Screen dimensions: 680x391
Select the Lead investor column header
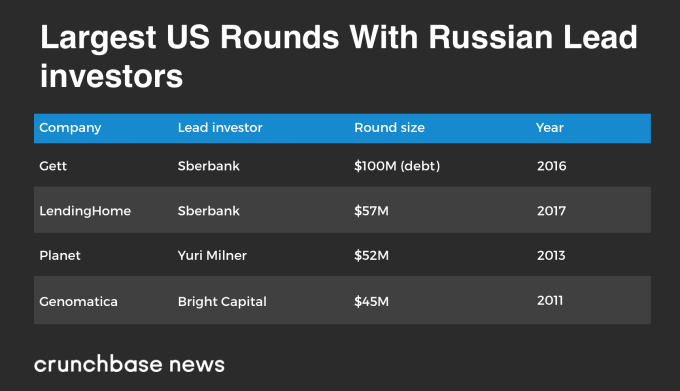[220, 127]
